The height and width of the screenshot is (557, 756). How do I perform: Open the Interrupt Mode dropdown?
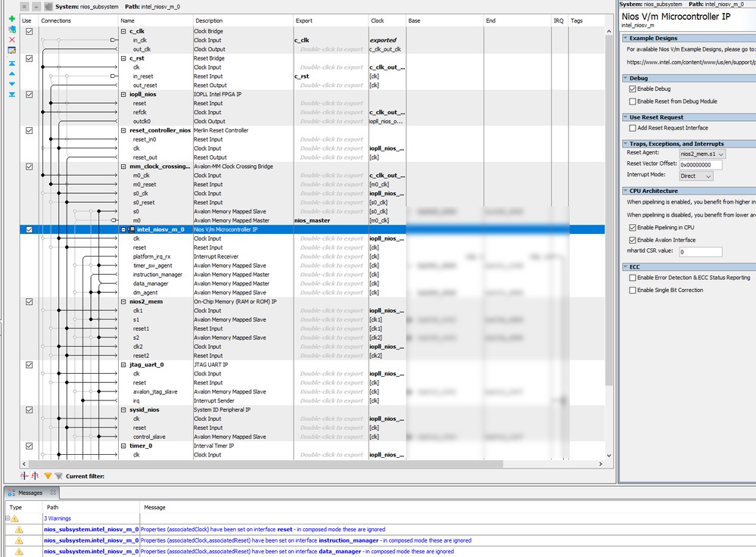[695, 176]
